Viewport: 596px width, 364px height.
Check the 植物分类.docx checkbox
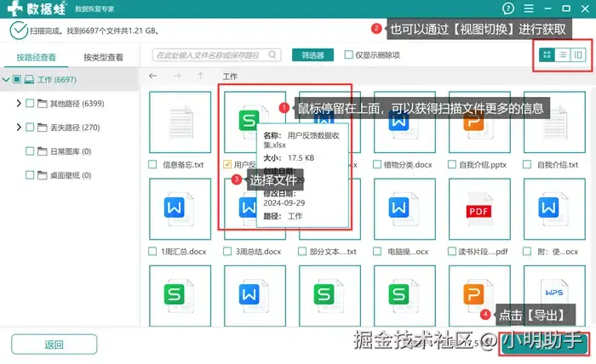377,164
